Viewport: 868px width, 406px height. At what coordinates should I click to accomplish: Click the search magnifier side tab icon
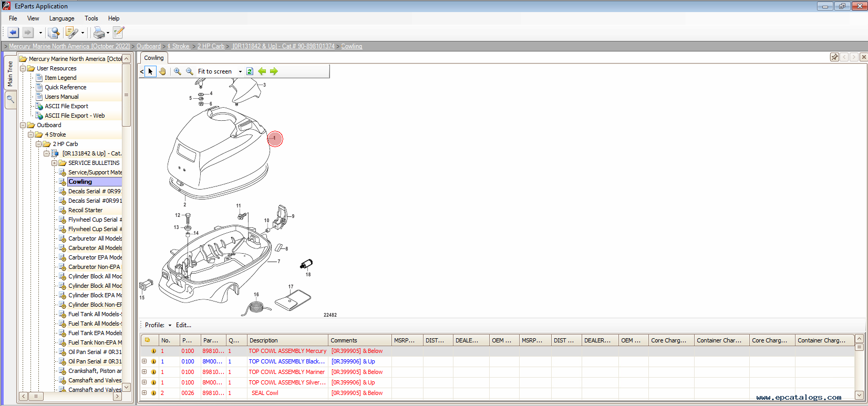11,99
